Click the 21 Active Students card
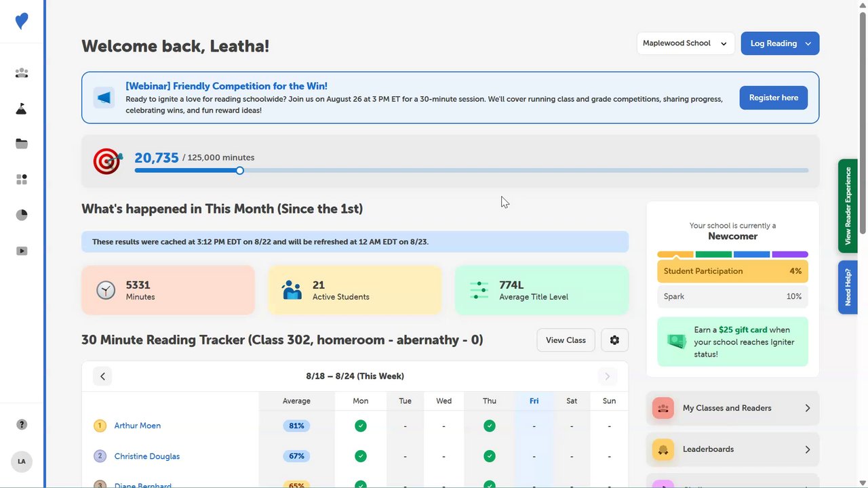Screen dimensions: 868x488 click(355, 290)
